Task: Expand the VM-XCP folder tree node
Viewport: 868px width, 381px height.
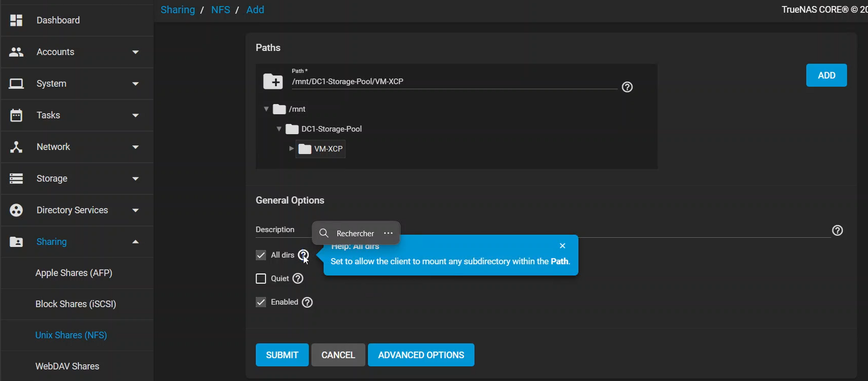Action: pyautogui.click(x=291, y=149)
